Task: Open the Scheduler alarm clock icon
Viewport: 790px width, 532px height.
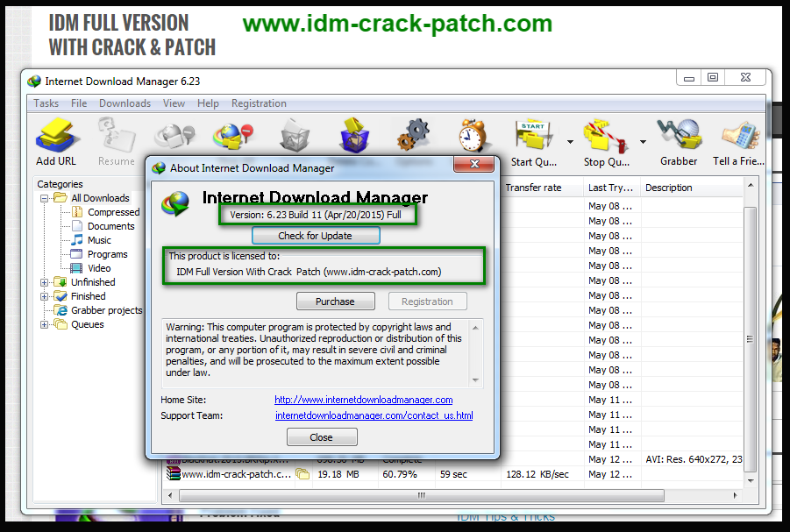Action: tap(472, 135)
